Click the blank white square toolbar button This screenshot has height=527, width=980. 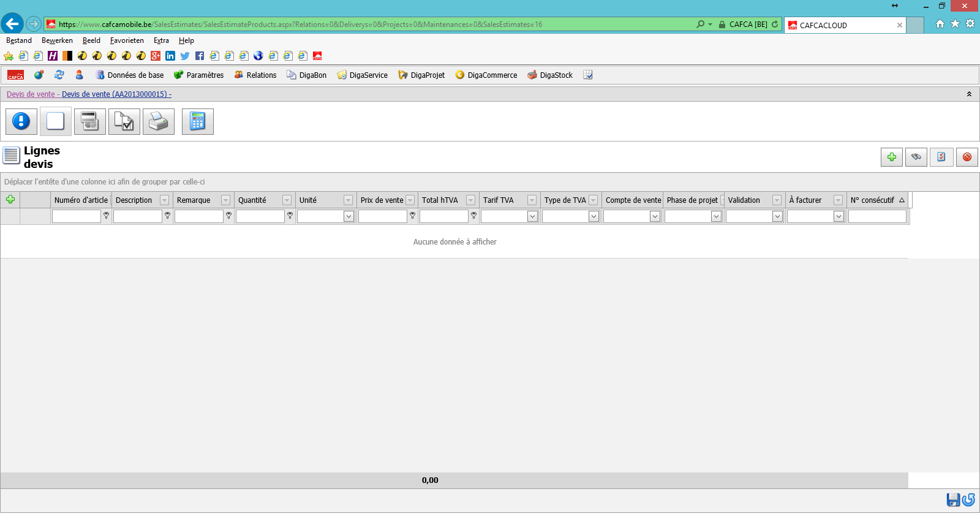click(x=56, y=121)
